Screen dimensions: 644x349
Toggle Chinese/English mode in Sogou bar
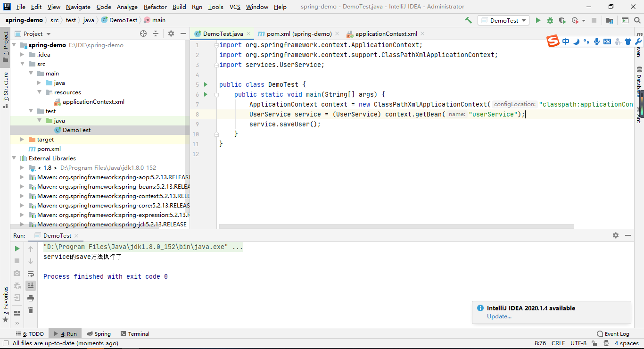coord(566,42)
